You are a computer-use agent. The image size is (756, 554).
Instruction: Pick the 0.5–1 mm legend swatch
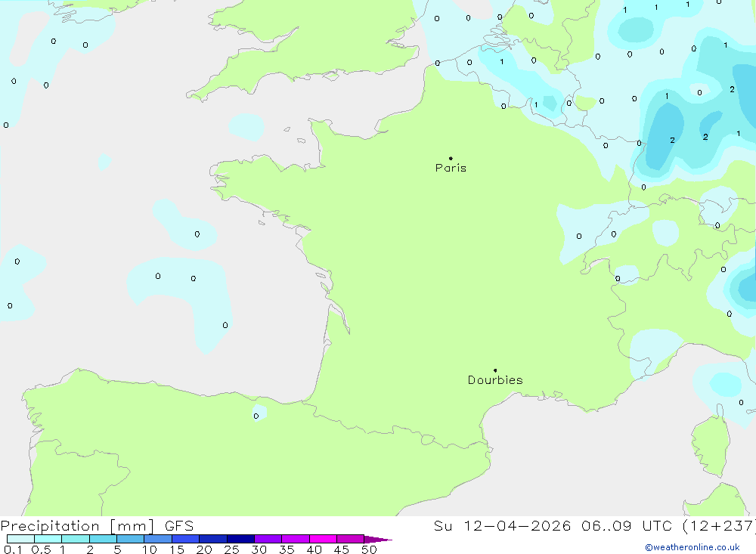click(x=48, y=539)
